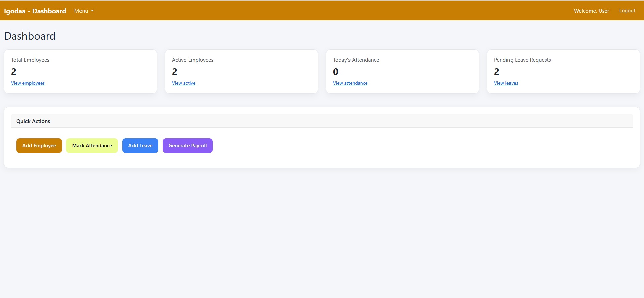Open the View attendance link
Image resolution: width=644 pixels, height=298 pixels.
tap(350, 83)
